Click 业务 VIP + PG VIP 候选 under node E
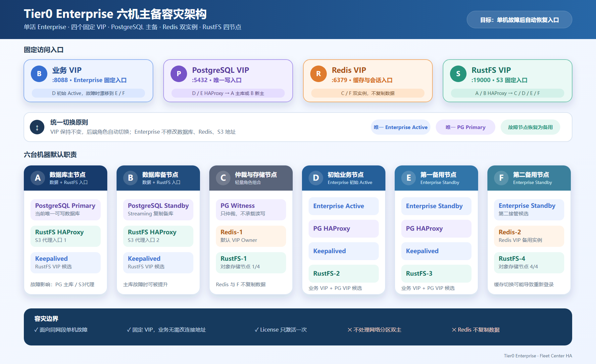The height and width of the screenshot is (364, 596). click(428, 288)
